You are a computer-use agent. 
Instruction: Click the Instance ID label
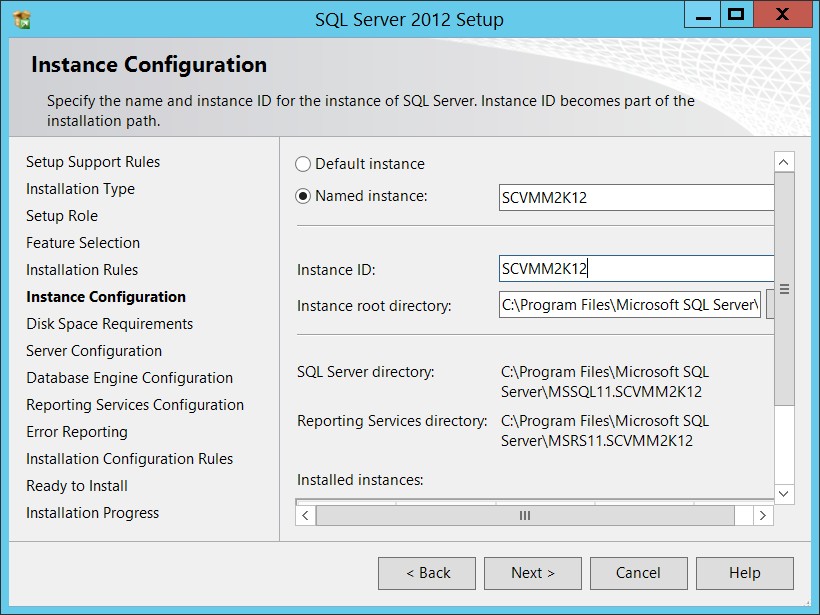[x=336, y=270]
